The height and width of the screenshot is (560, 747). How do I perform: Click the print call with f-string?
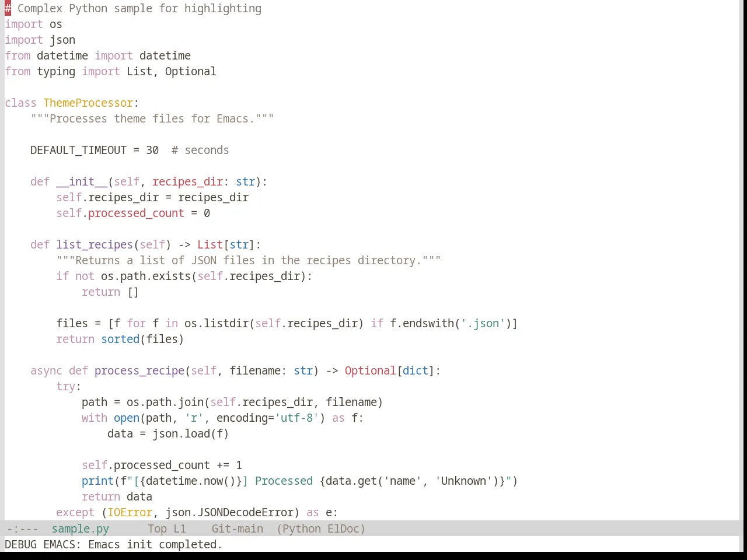click(x=300, y=481)
